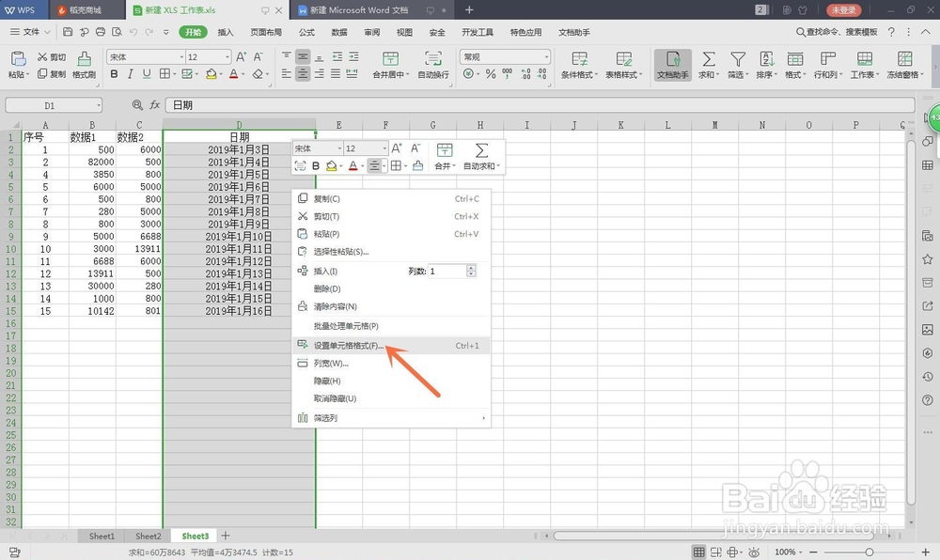Switch to normal view in status bar

[x=698, y=552]
